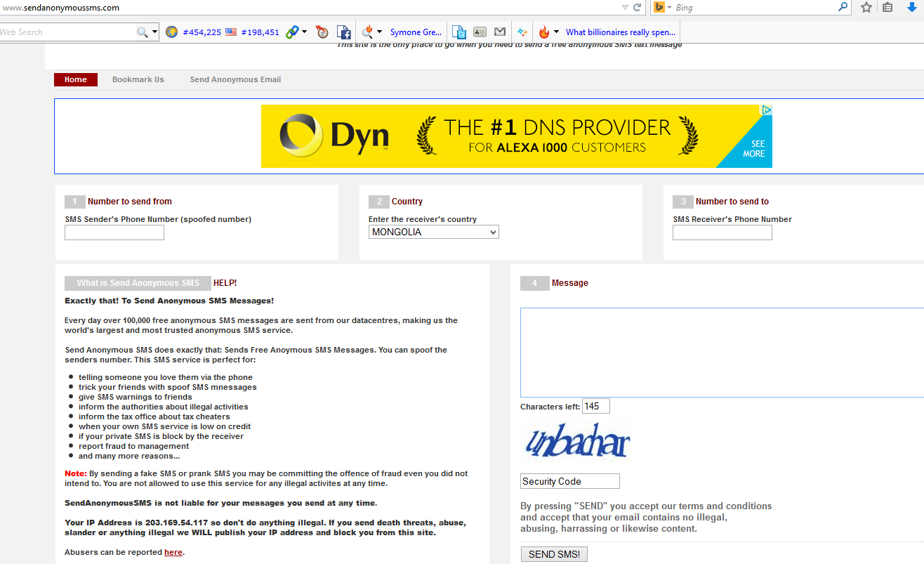
Task: Reload the page with the refresh icon
Action: click(x=638, y=7)
